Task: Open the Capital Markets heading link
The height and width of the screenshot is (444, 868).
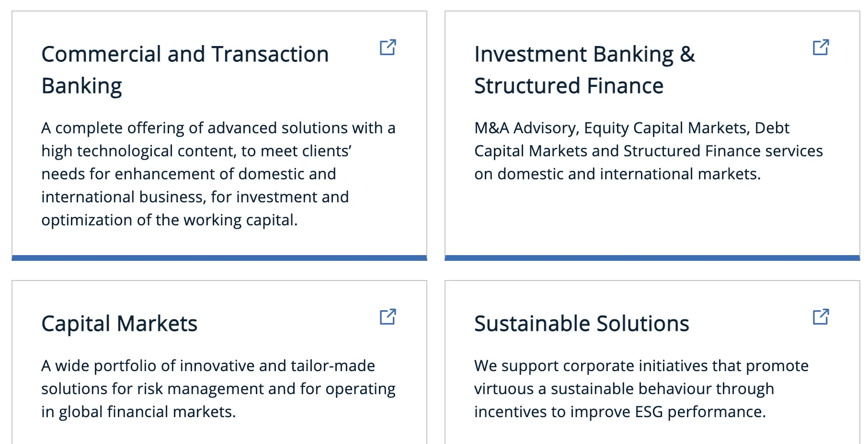Action: click(x=119, y=324)
